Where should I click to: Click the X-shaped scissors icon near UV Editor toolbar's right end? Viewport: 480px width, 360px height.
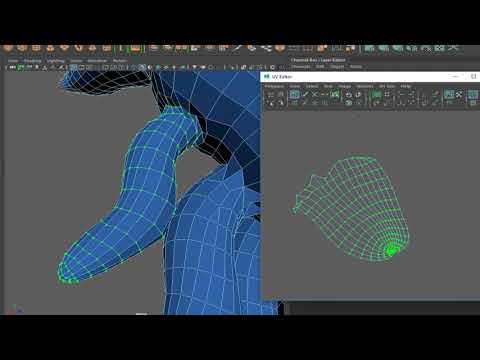coord(459,95)
